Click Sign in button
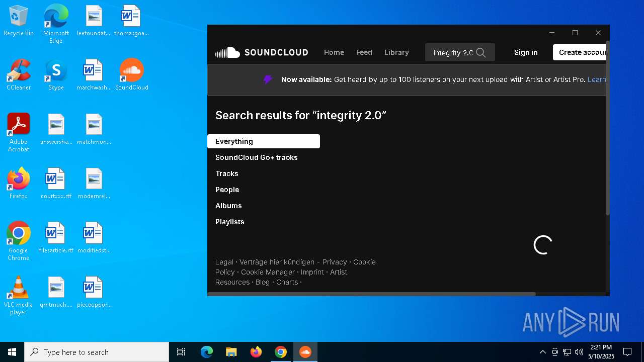The width and height of the screenshot is (644, 362). [x=526, y=52]
